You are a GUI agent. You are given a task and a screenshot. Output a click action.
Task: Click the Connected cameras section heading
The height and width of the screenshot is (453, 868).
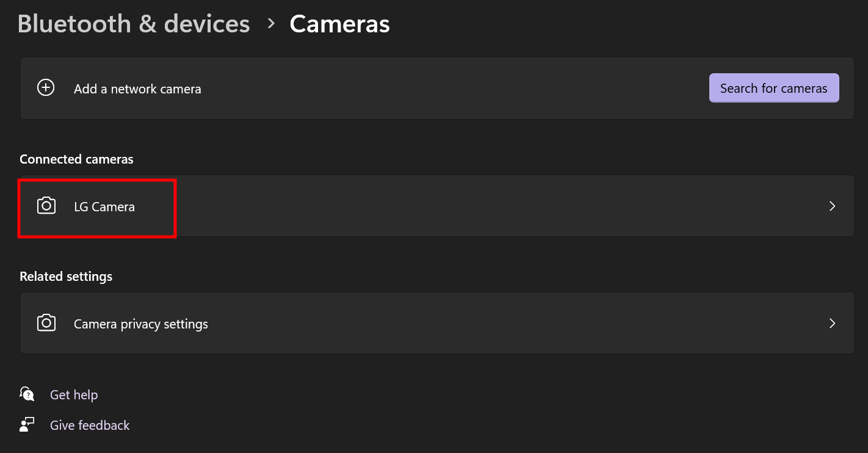click(76, 159)
